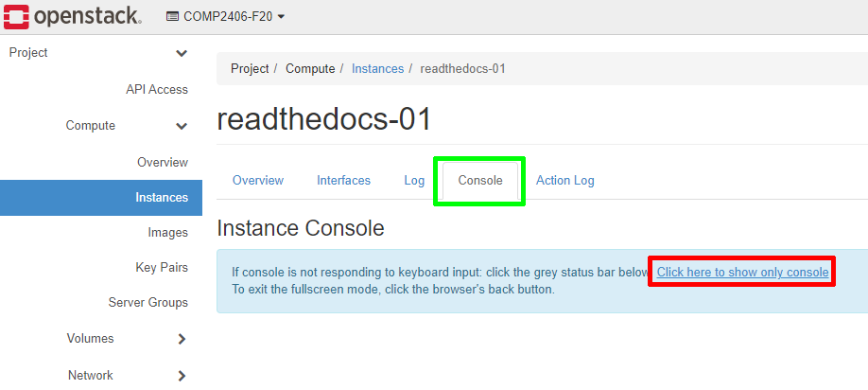Expand the Volumes sidebar section
This screenshot has height=390, width=868.
(x=182, y=339)
